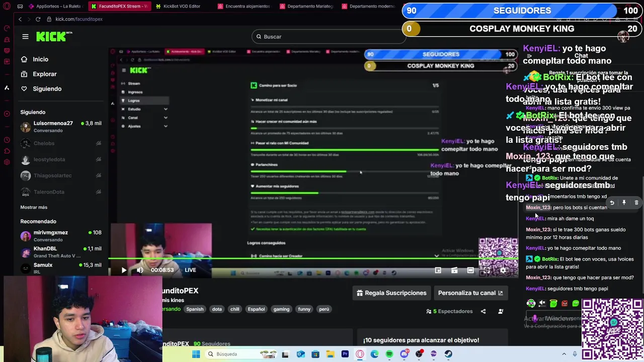Open KhanDBL recommended channel
The width and height of the screenshot is (644, 362).
pos(60,252)
